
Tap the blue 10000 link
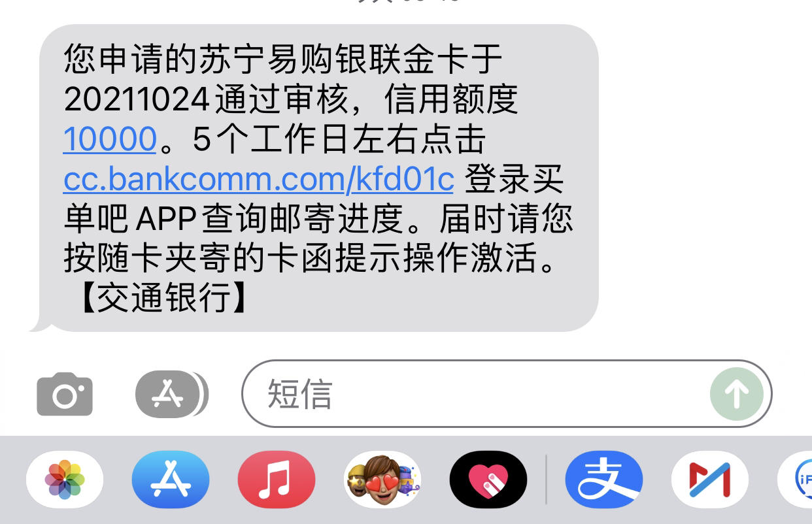110,139
